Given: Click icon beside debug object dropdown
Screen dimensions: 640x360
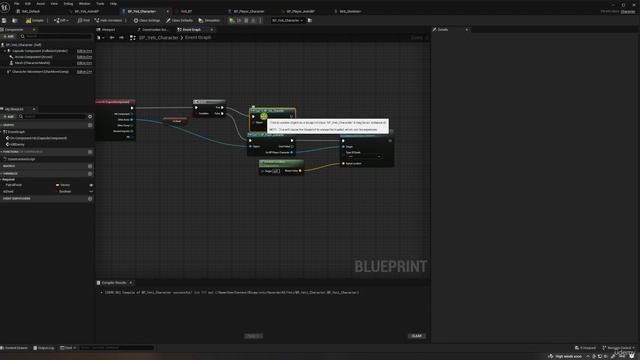Looking at the screenshot, I should coord(310,20).
